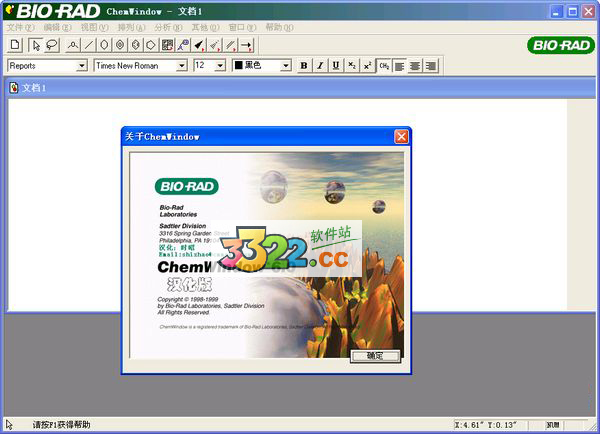
Task: Align text right
Action: pyautogui.click(x=430, y=66)
